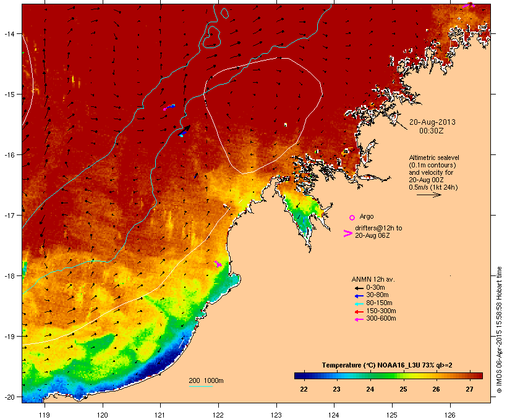Viewport: 507px width, 420px height.
Task: Click the latitude axis label '-14'
Action: click(9, 33)
